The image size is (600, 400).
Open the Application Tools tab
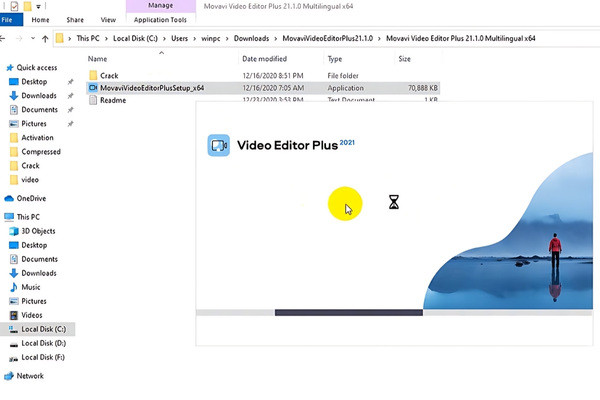coord(160,20)
